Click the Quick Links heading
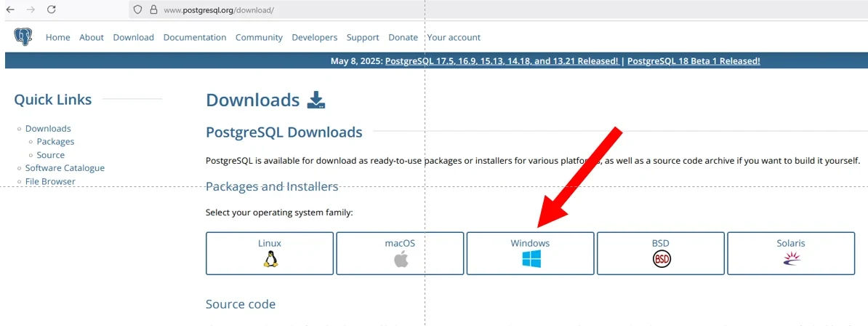 (52, 100)
